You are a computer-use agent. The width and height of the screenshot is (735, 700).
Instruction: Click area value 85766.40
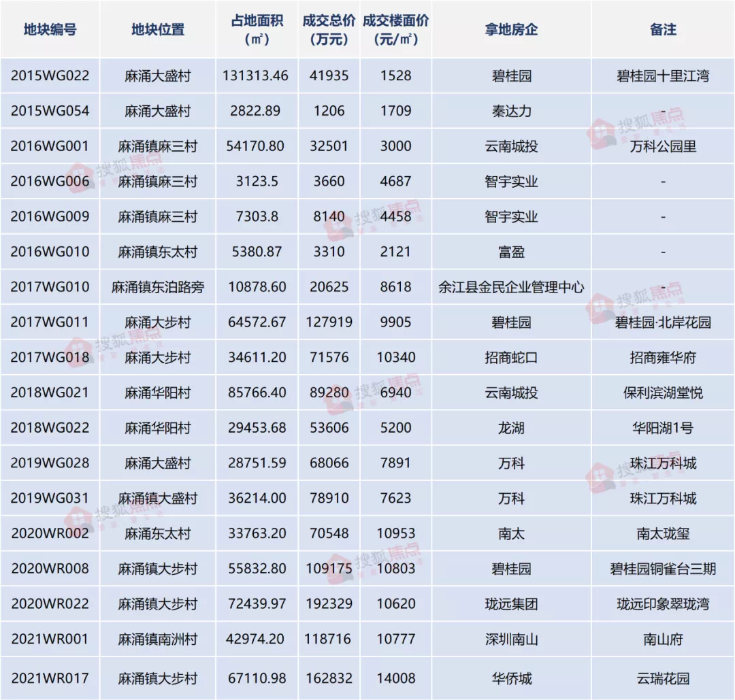click(257, 393)
